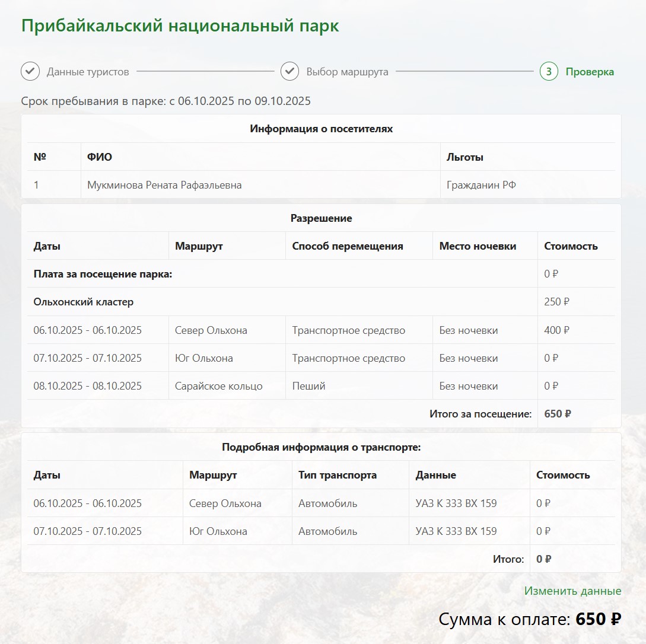Viewport: 646px width, 644px height.
Task: Click the step 3 circle icon
Action: click(549, 72)
